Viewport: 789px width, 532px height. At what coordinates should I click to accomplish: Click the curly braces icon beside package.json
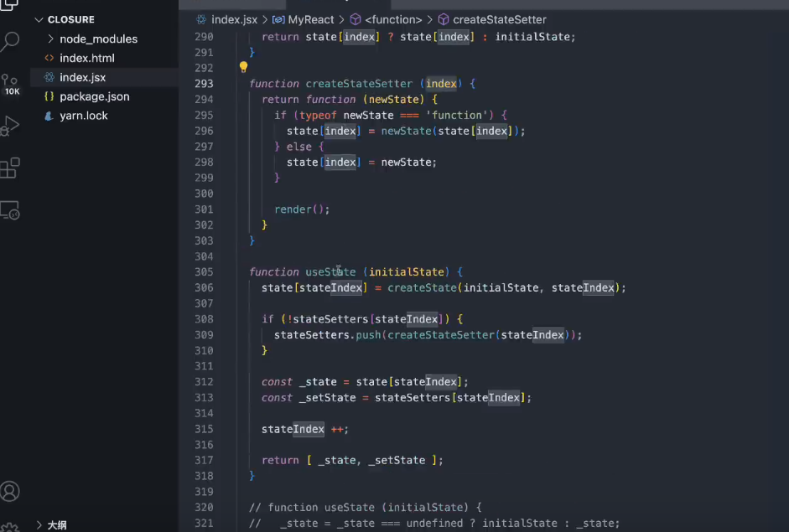49,96
